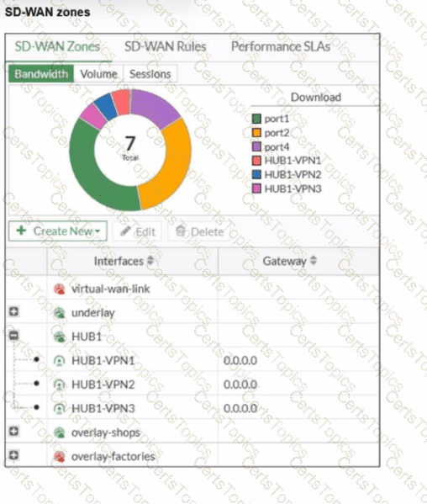Click the HUB1-VPN2 tunnel interface icon
This screenshot has height=504, width=427.
pos(60,385)
